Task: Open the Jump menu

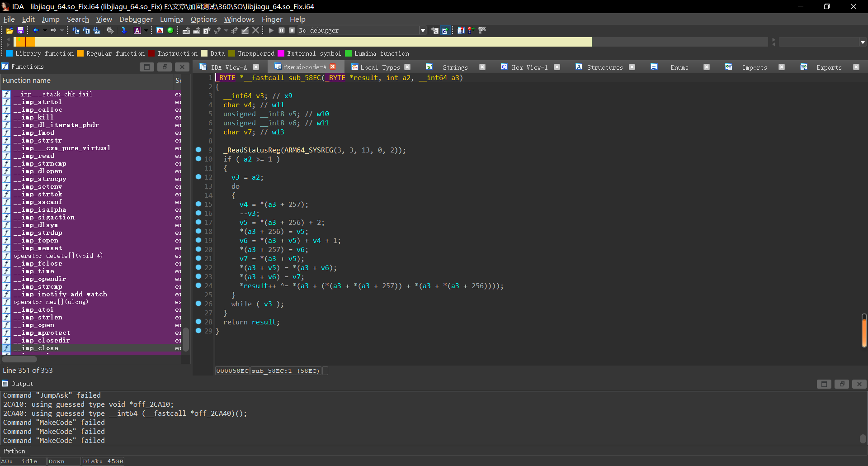Action: pos(51,19)
